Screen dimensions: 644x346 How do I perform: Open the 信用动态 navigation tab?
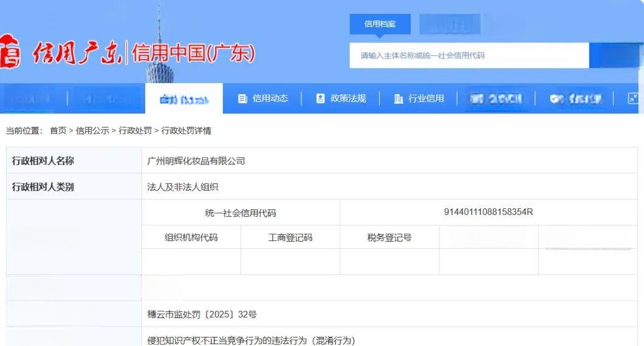263,98
